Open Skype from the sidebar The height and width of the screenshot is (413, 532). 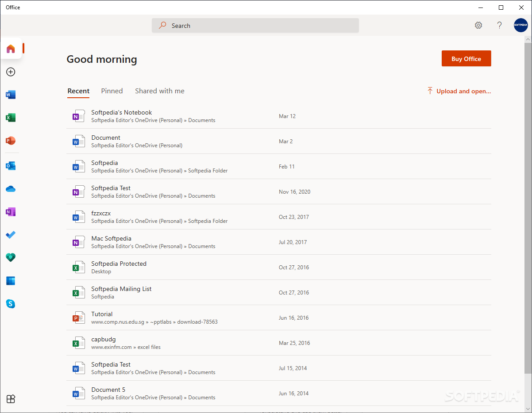coord(11,304)
